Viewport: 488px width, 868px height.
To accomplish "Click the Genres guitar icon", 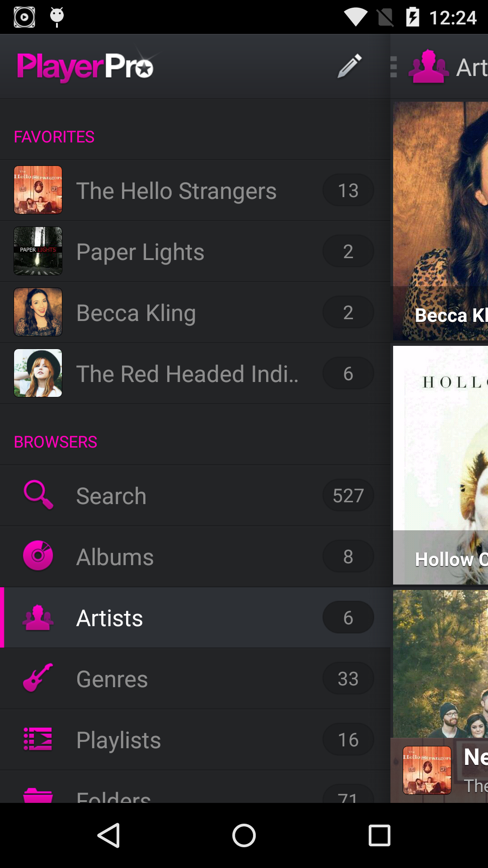I will click(x=38, y=678).
